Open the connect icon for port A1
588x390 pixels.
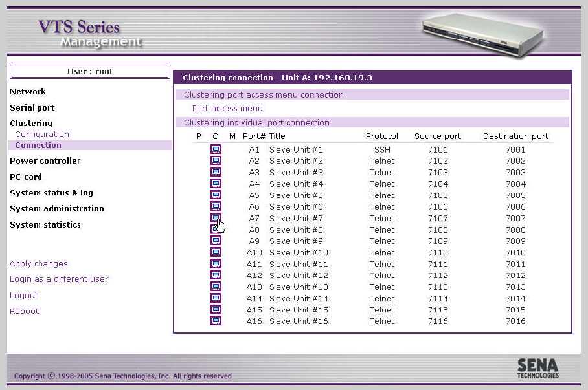[216, 149]
